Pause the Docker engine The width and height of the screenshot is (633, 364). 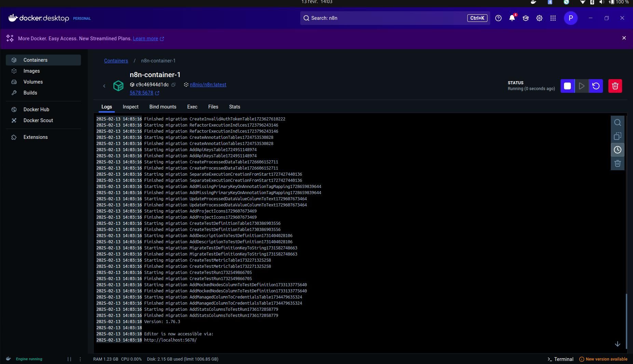[x=69, y=359]
